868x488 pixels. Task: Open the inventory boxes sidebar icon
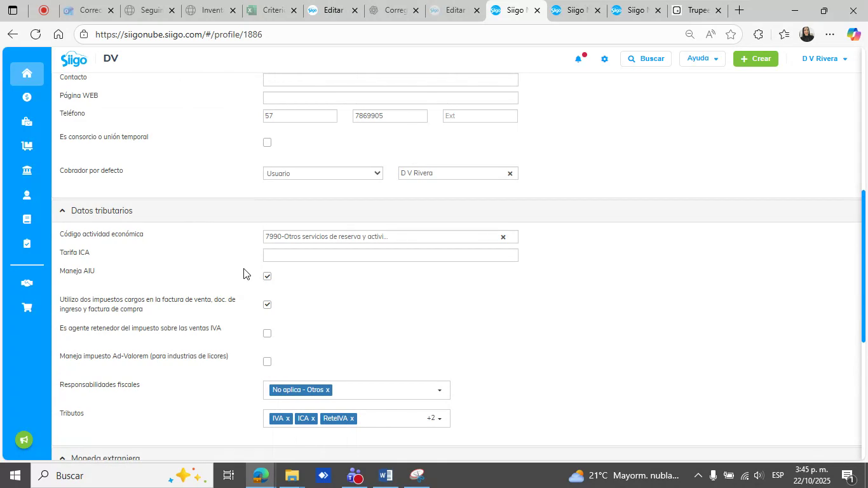pos(27,146)
